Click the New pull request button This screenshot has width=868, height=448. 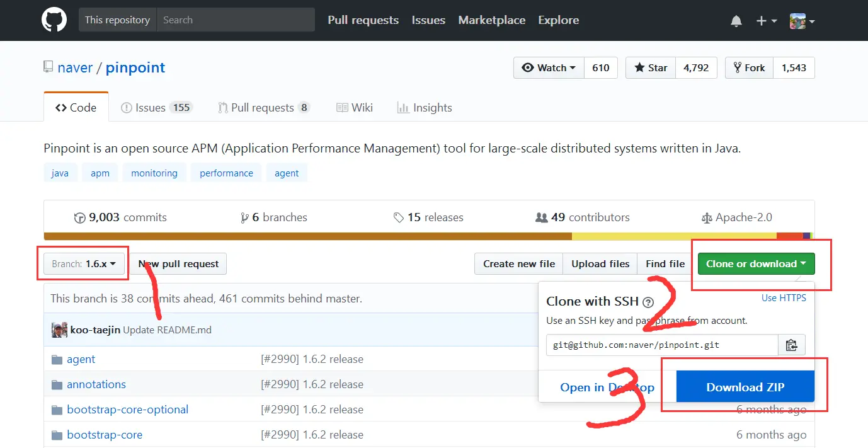click(x=178, y=263)
